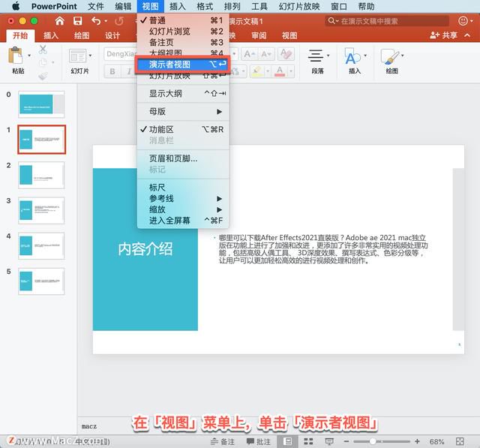The height and width of the screenshot is (448, 480).
Task: Click the zoom in plus icon
Action: point(417,441)
